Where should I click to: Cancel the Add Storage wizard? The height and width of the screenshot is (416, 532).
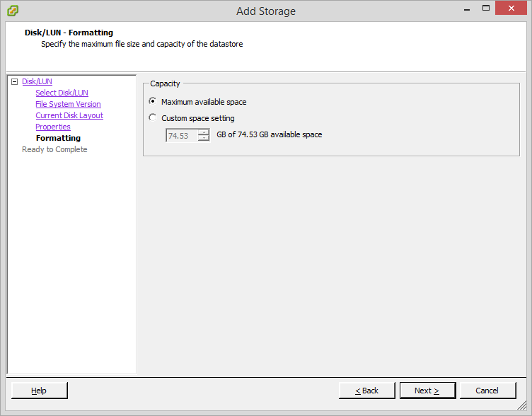487,391
